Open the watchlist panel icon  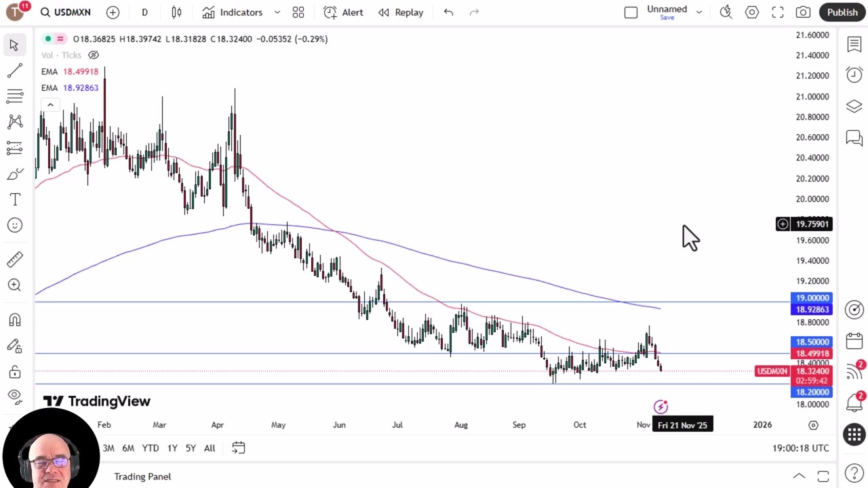[854, 45]
